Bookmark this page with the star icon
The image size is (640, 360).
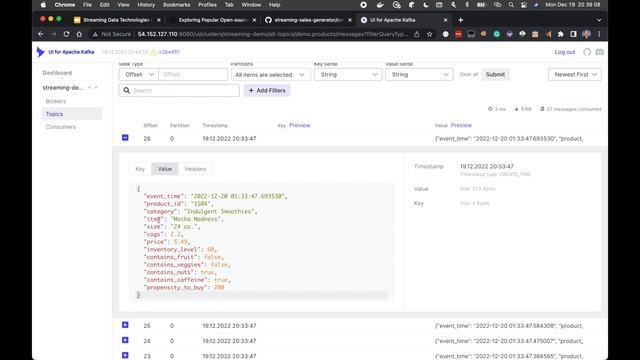tap(429, 34)
